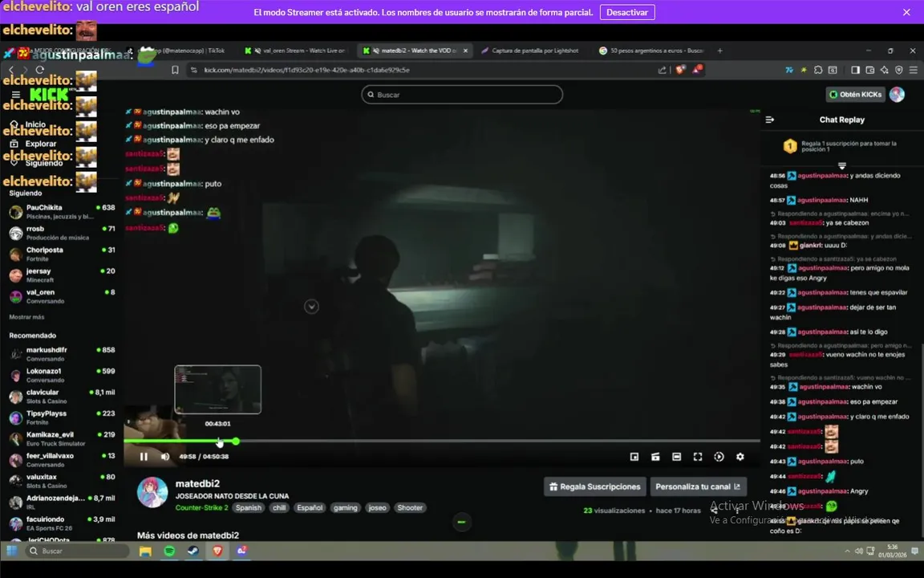Open Brave Shields lion icon
This screenshot has width=924, height=578.
[681, 70]
